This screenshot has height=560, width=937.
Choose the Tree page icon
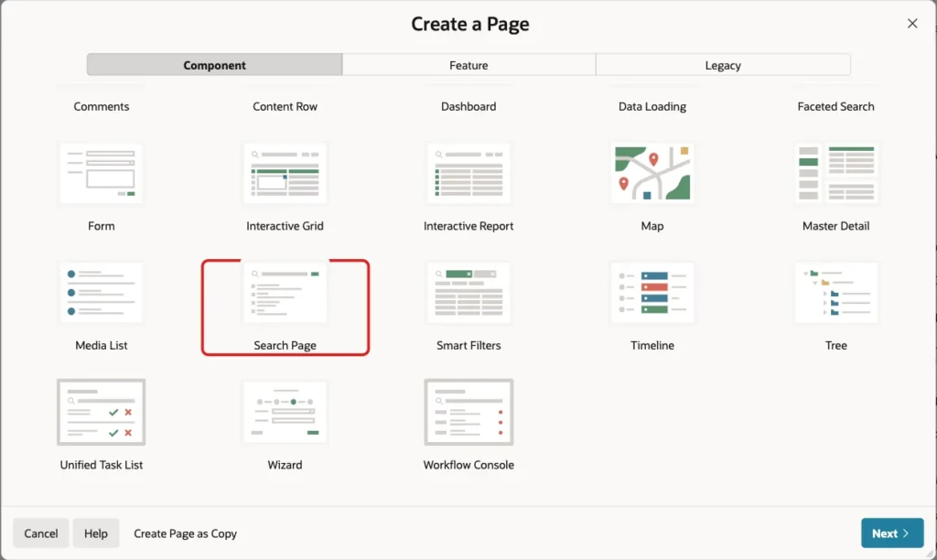[836, 293]
